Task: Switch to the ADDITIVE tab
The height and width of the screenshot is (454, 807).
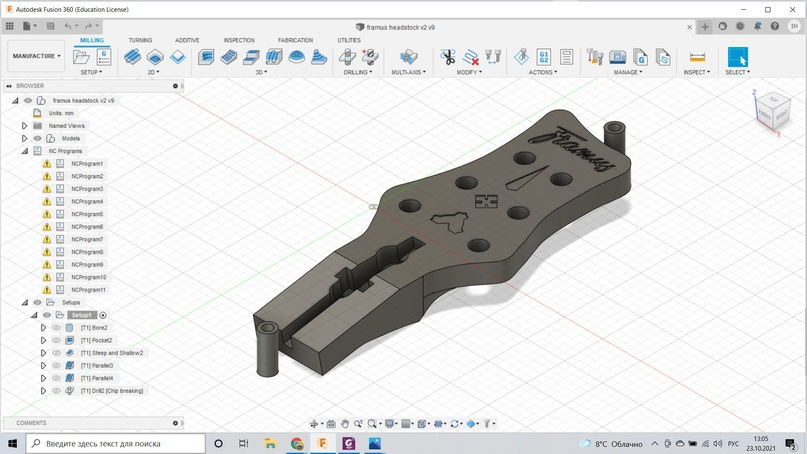Action: [187, 40]
